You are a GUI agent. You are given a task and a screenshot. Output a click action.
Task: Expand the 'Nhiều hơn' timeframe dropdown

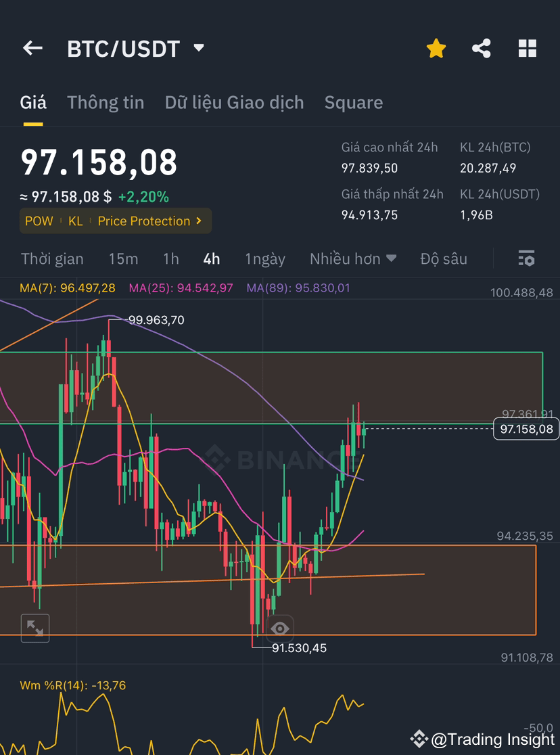[352, 258]
